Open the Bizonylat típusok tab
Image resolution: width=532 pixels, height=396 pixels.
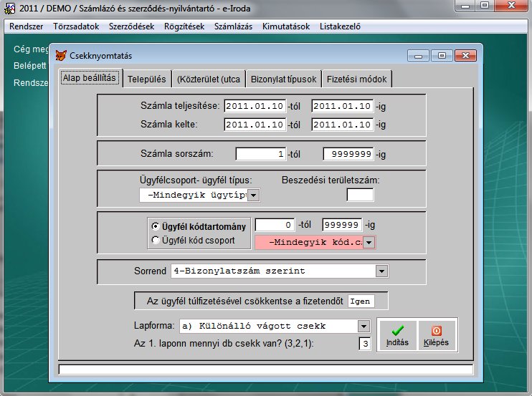point(283,78)
